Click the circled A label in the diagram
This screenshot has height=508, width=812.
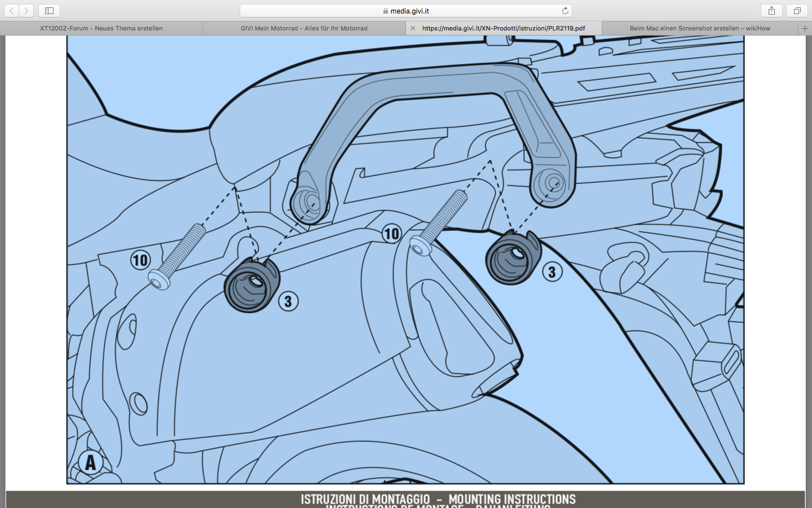[x=90, y=462]
